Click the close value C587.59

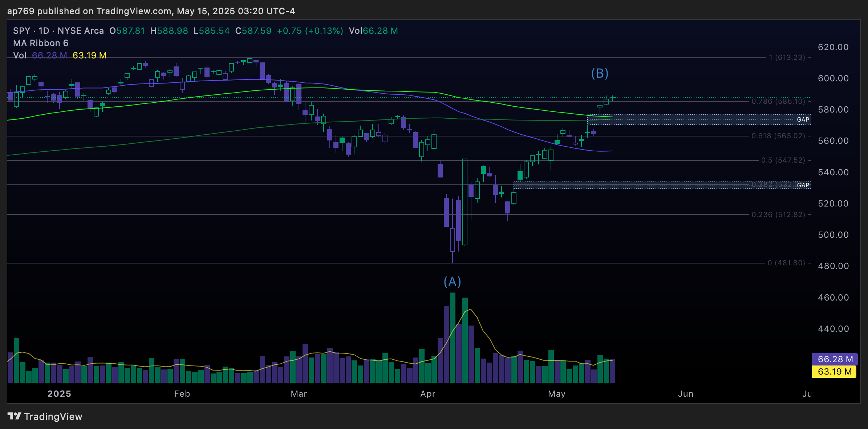point(253,31)
